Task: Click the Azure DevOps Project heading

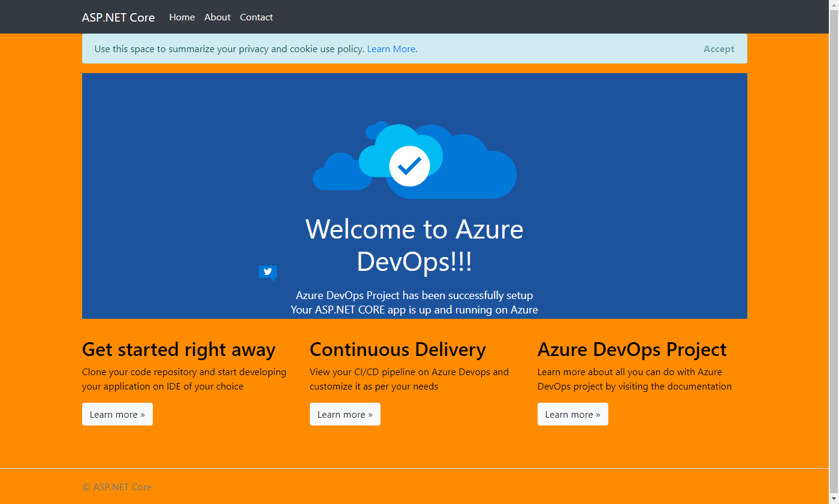Action: coord(632,349)
